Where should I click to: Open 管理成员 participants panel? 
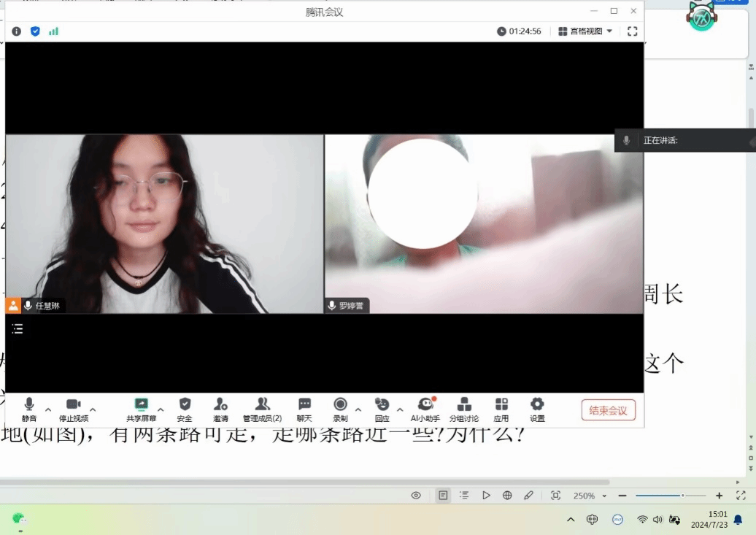point(262,409)
